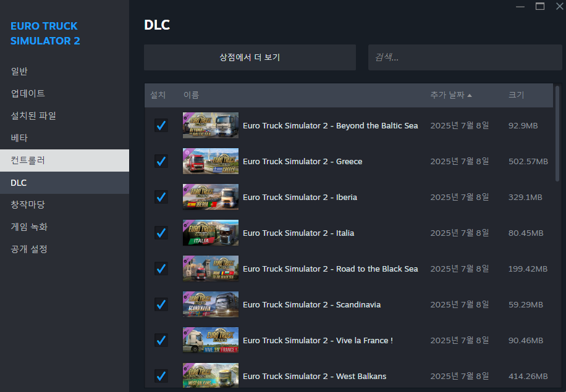Image resolution: width=566 pixels, height=392 pixels.
Task: Disable the Scandinavia DLC checkbox
Action: point(161,304)
